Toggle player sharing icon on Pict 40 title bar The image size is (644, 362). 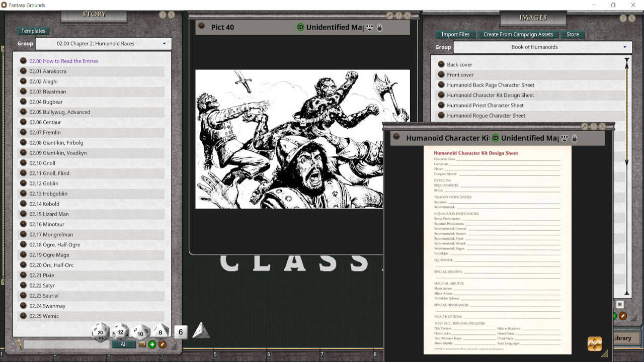coord(370,28)
